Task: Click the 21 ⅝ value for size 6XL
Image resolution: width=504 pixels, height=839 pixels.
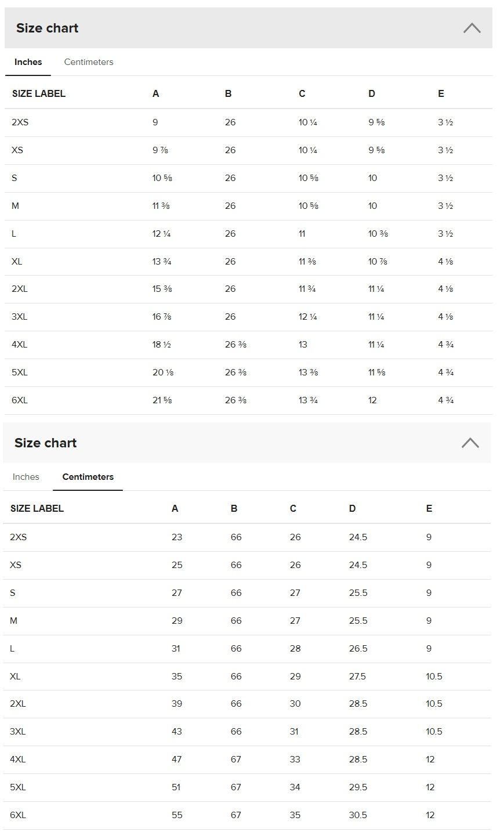Action: (x=162, y=400)
